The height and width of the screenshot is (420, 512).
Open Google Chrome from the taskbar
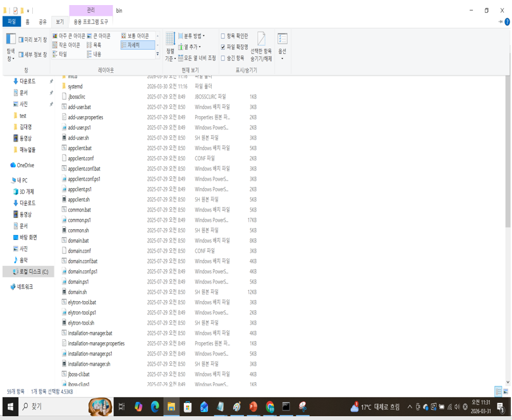270,407
